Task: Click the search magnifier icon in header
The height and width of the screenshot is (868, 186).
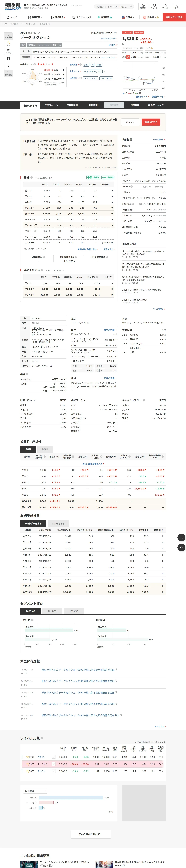Action: coord(131,6)
